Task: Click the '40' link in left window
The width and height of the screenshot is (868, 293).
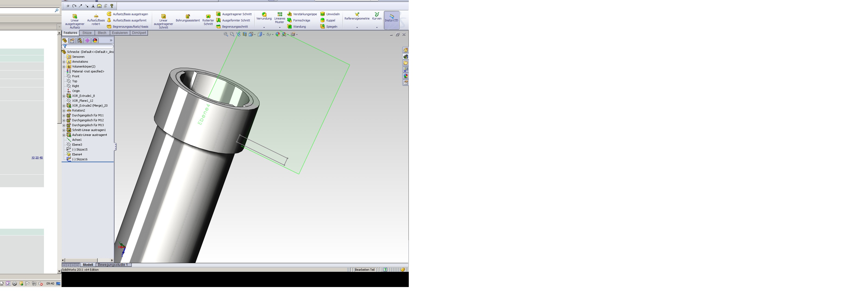Action: [x=41, y=158]
